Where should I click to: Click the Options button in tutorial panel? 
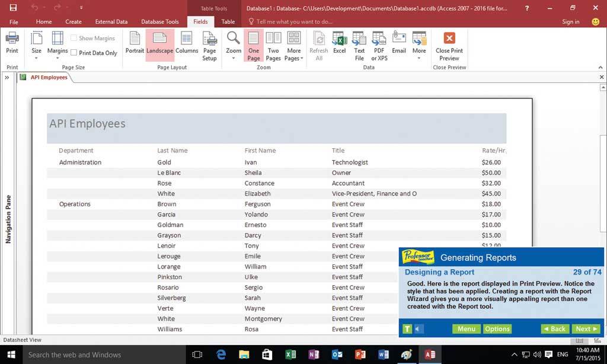[x=497, y=329]
